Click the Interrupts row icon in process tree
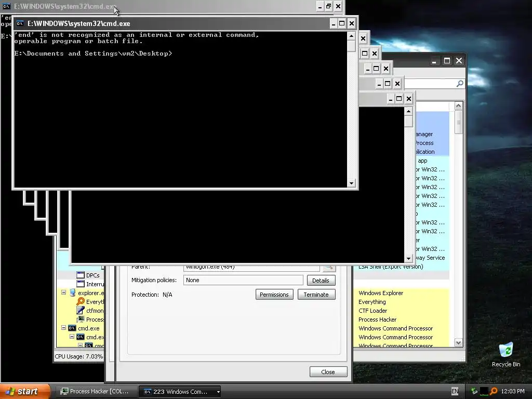532x399 pixels. click(x=81, y=284)
